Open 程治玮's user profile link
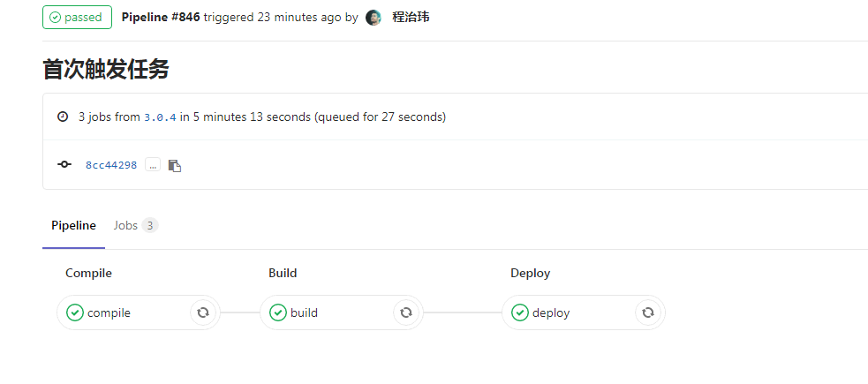The height and width of the screenshot is (384, 868). [x=411, y=17]
